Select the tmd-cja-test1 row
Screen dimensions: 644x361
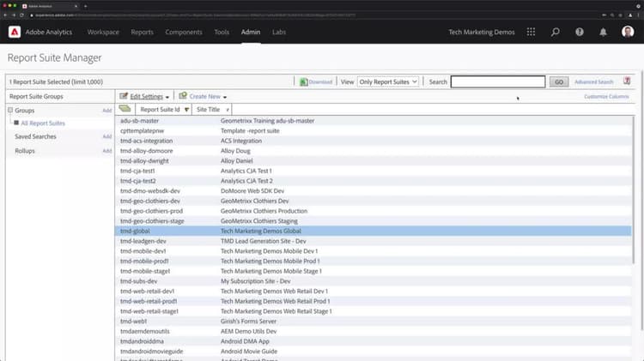(x=373, y=171)
